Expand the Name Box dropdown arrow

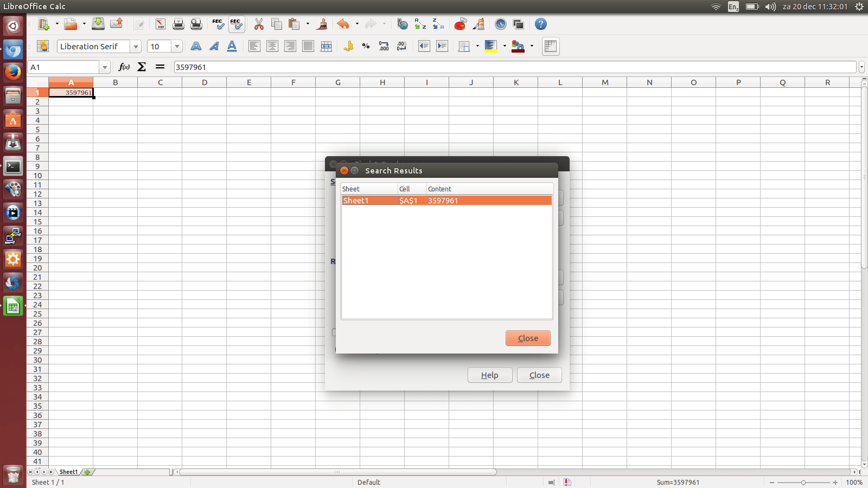point(105,67)
